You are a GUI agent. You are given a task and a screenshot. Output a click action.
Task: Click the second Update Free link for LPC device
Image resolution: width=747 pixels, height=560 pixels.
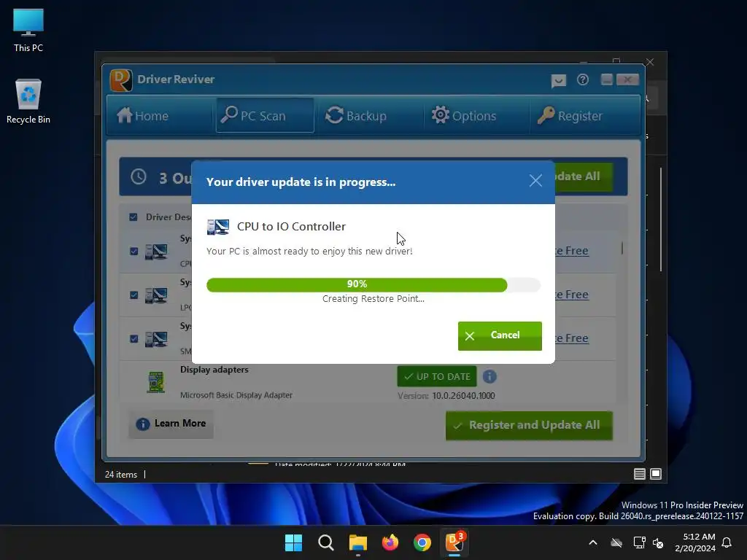tap(571, 295)
